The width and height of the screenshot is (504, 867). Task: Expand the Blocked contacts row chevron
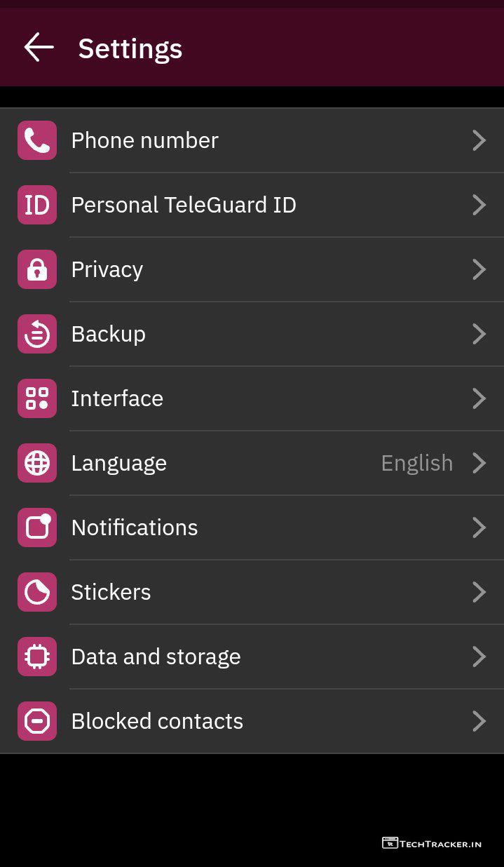(x=479, y=721)
